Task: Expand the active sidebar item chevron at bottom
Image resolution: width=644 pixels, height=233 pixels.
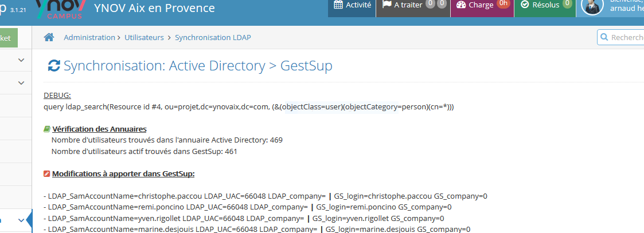Action: tap(21, 220)
